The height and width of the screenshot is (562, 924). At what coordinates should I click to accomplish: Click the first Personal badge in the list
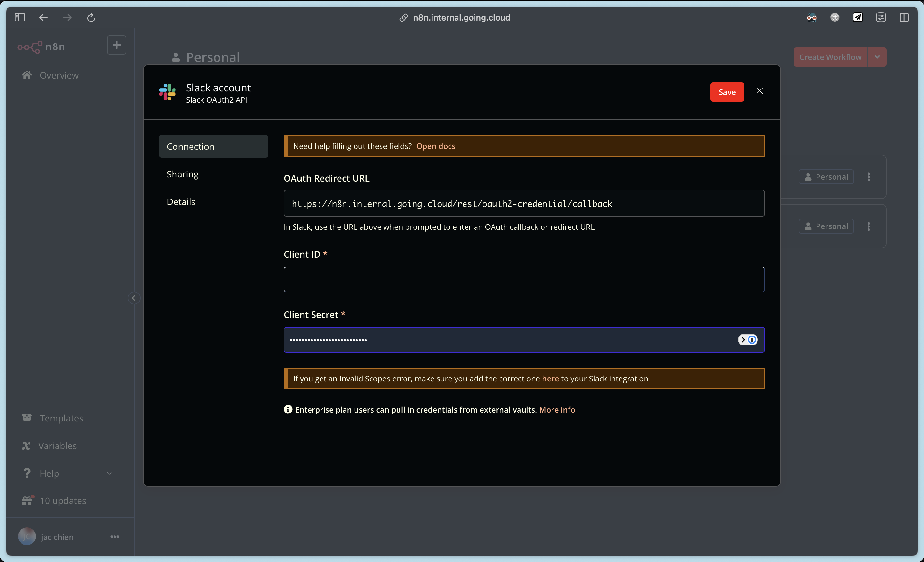[x=826, y=177]
